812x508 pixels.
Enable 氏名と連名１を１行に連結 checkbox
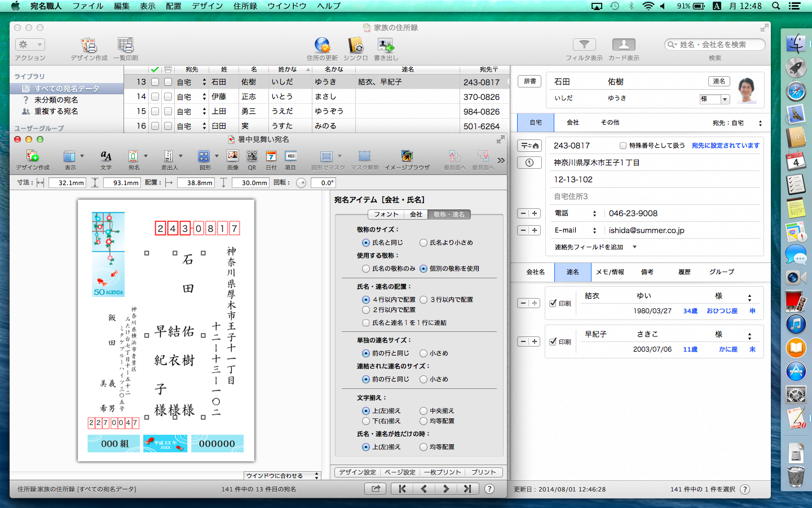point(366,323)
